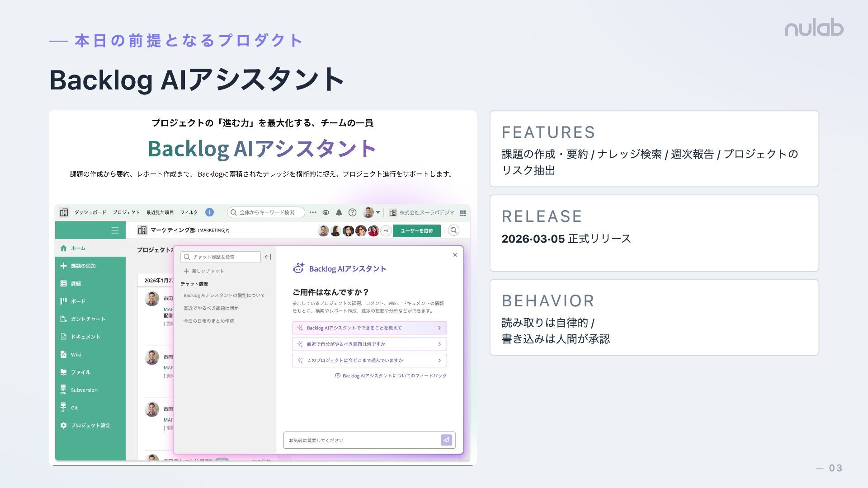This screenshot has width=868, height=488.
Task: Collapse chat history panel arrow
Action: [x=268, y=257]
